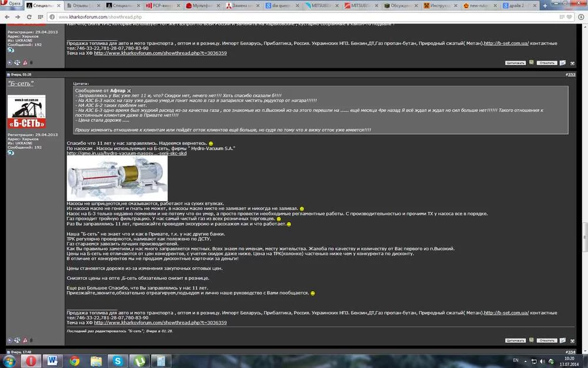The height and width of the screenshot is (368, 588).
Task: Open Google Chrome from taskbar
Action: [74, 362]
